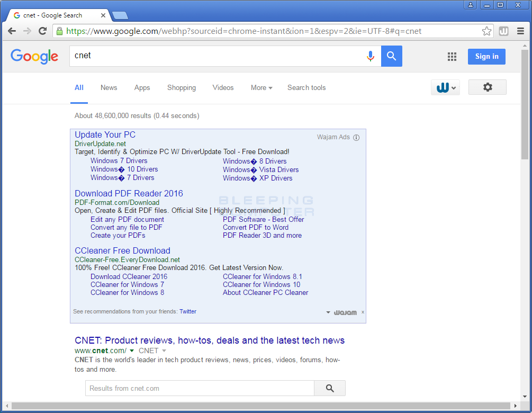Open the CNET product reviews result link

209,340
